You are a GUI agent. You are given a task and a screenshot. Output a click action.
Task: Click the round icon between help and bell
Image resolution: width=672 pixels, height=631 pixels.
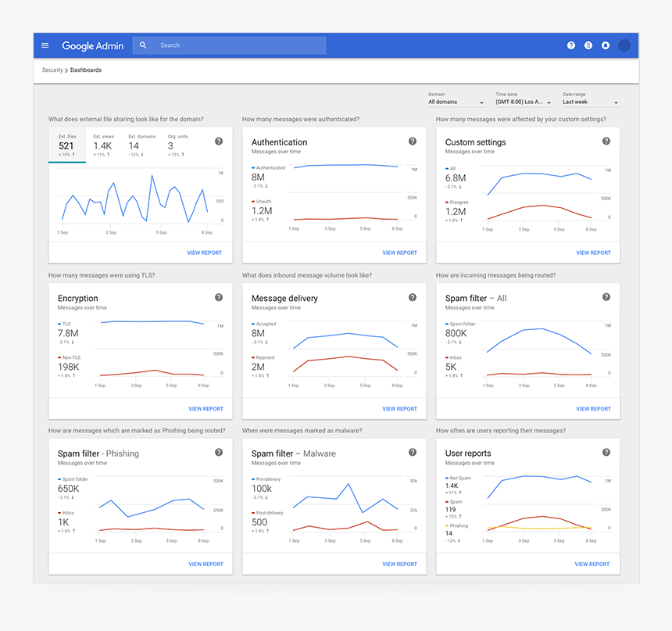(588, 45)
